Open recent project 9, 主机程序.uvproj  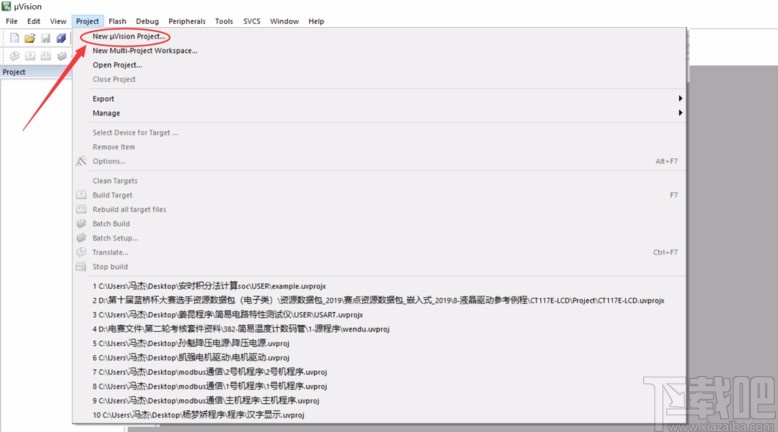[380, 400]
